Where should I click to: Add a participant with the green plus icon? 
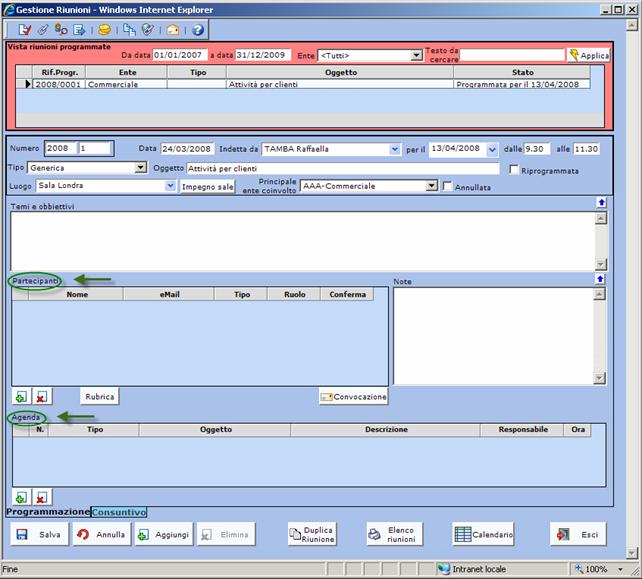point(20,397)
